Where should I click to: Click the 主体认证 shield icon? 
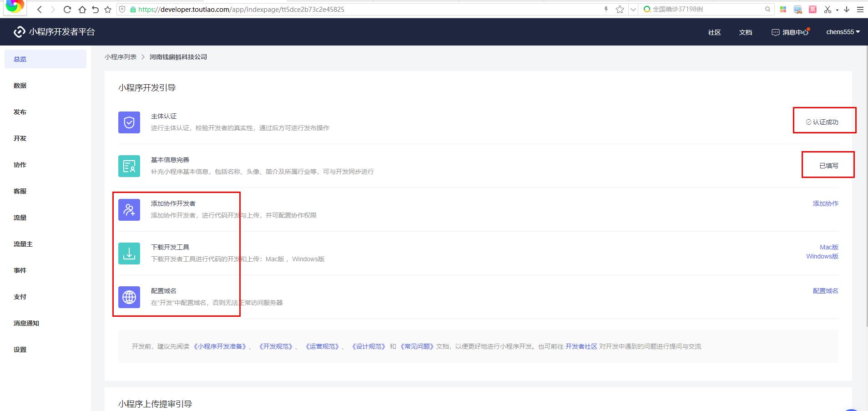coord(129,122)
